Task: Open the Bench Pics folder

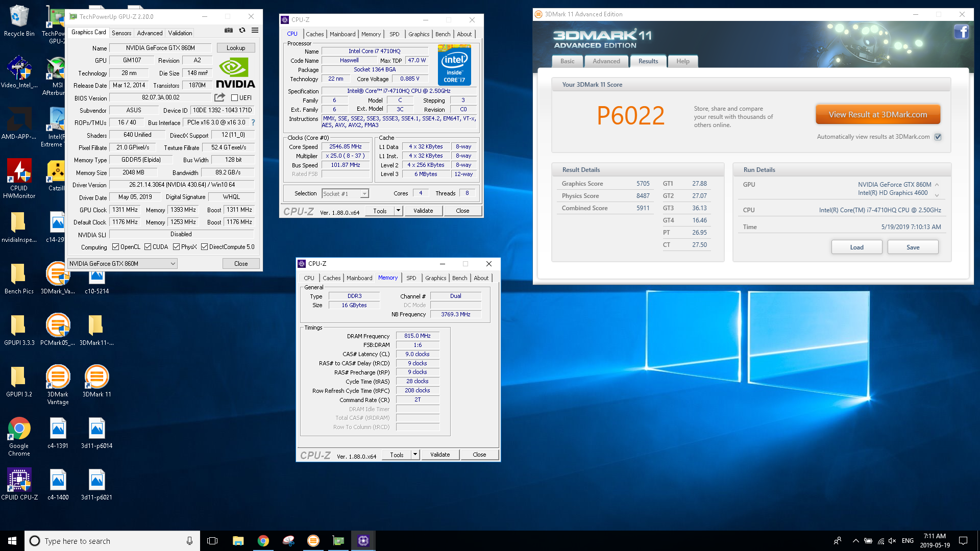Action: pos(19,278)
